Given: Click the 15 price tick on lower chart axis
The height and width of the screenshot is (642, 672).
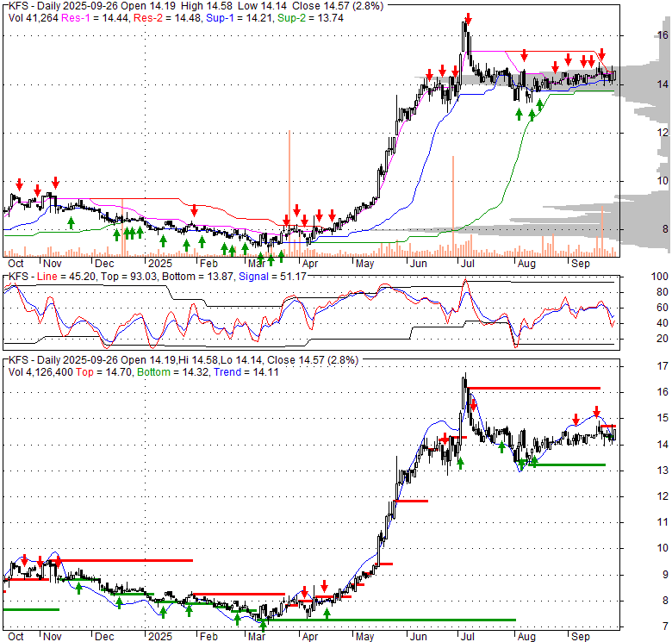Looking at the screenshot, I should coord(663,418).
